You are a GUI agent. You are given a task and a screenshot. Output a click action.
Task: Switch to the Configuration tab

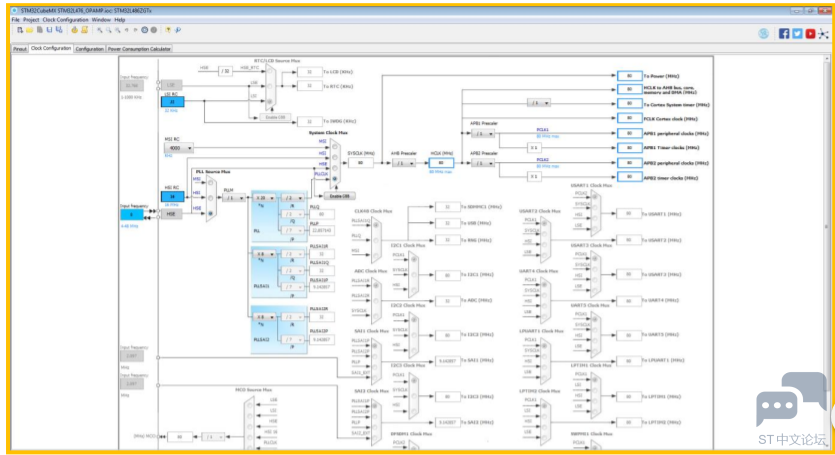pyautogui.click(x=89, y=49)
